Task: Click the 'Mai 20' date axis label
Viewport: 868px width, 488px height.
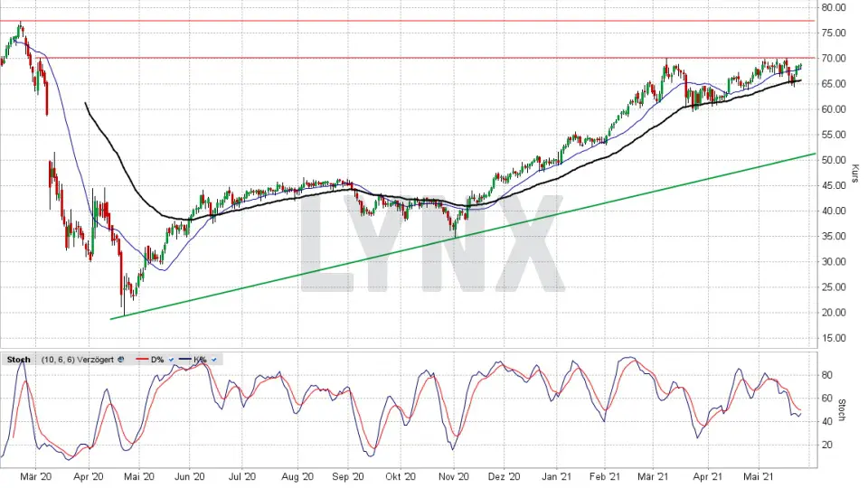Action: click(139, 476)
